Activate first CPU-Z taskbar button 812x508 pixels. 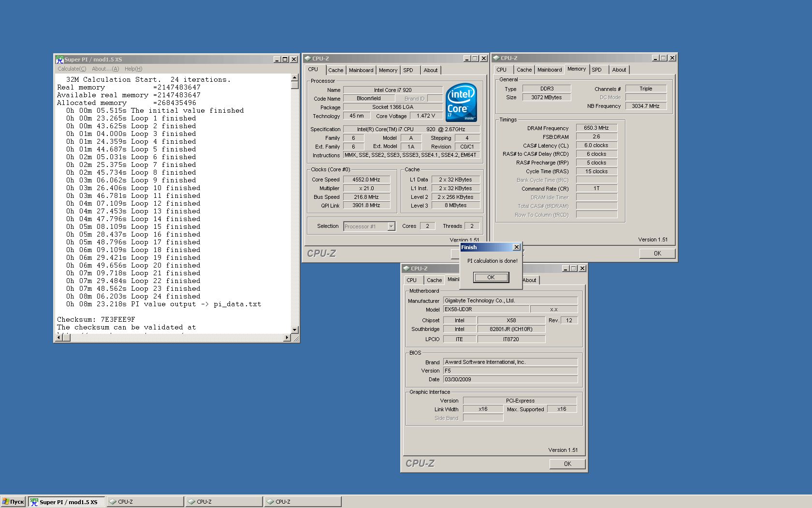click(145, 502)
